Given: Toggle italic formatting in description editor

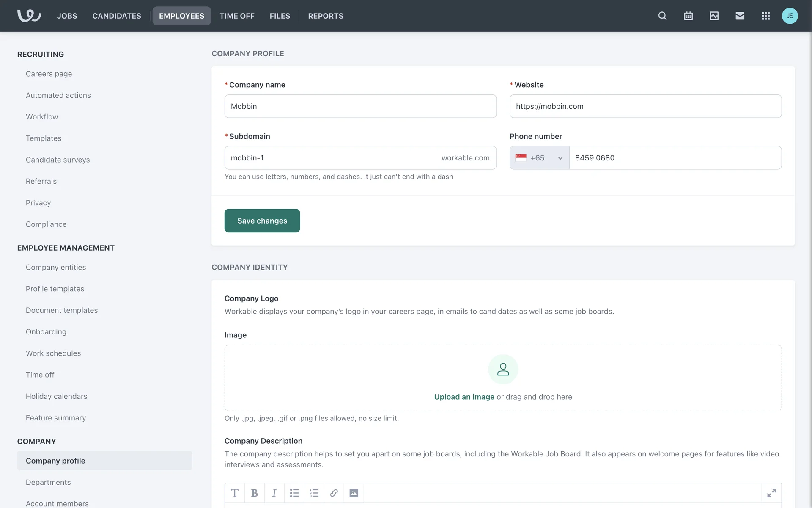Looking at the screenshot, I should [274, 493].
